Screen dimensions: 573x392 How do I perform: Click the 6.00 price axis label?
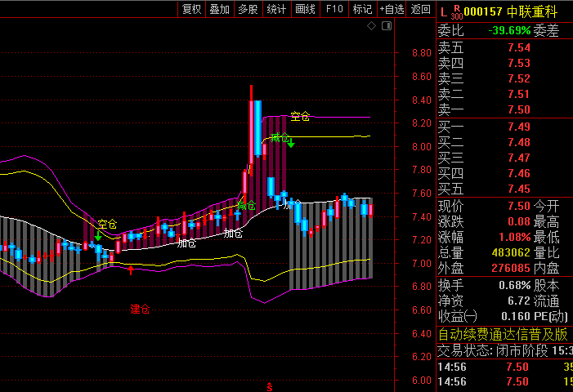(422, 381)
